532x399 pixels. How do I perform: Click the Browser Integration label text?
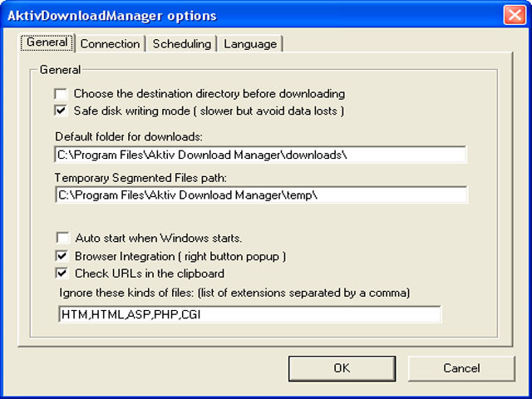click(180, 256)
